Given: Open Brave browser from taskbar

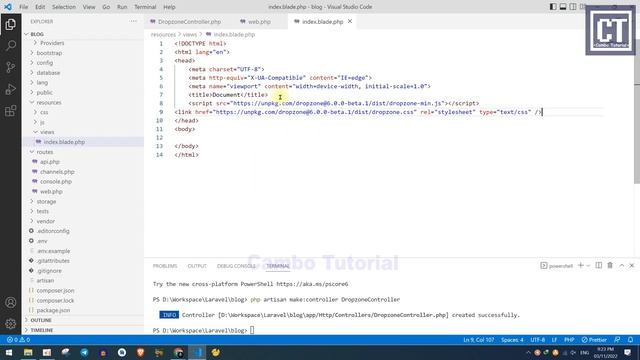Looking at the screenshot, I should 140,352.
